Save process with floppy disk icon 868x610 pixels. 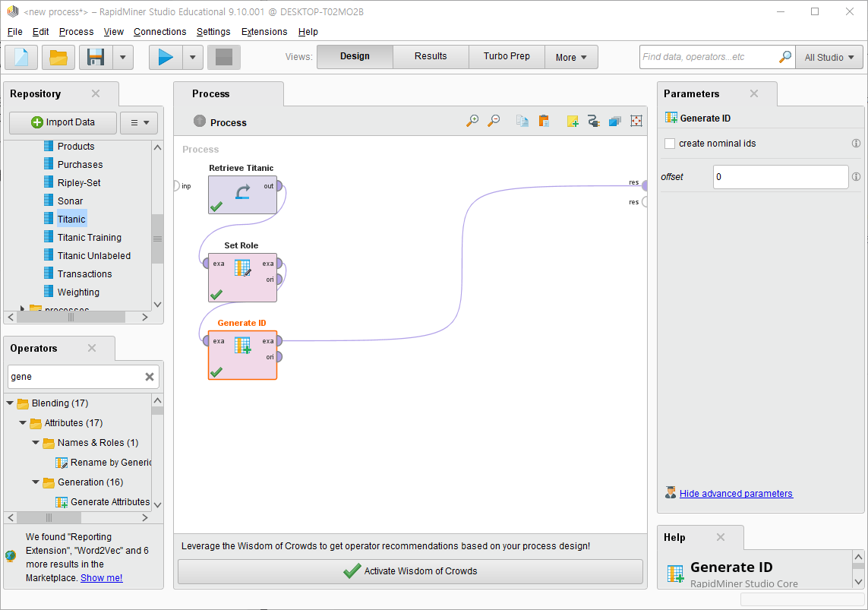tap(96, 57)
